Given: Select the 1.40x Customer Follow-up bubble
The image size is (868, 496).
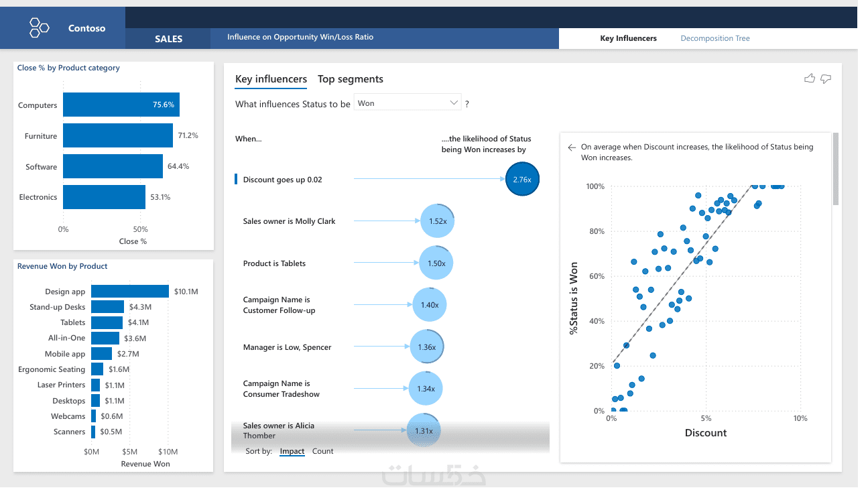Looking at the screenshot, I should coord(430,305).
